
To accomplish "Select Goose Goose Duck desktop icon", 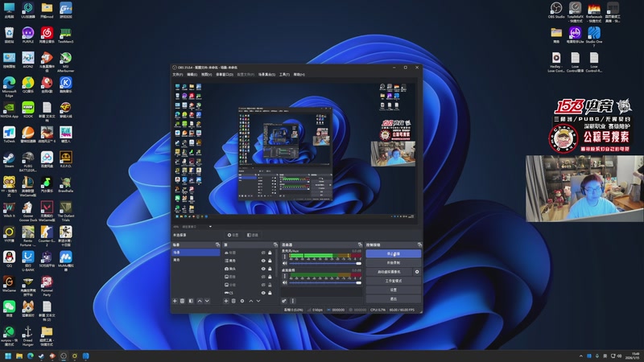I will (28, 211).
